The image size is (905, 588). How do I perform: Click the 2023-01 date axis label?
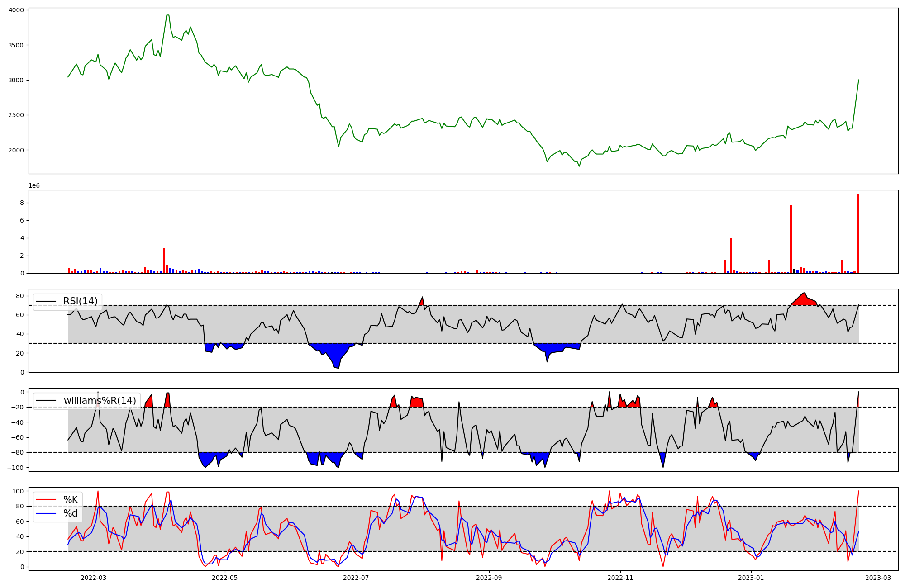(x=751, y=578)
